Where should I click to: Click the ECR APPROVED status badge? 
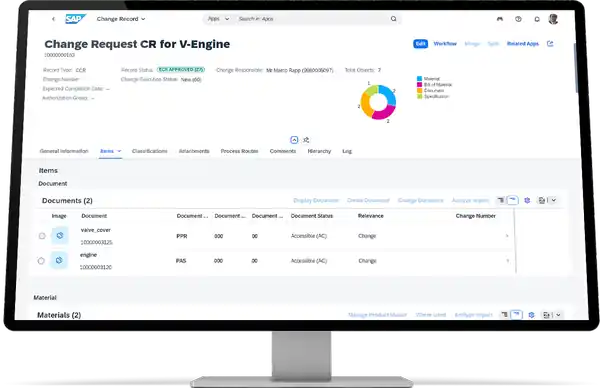[x=181, y=70]
